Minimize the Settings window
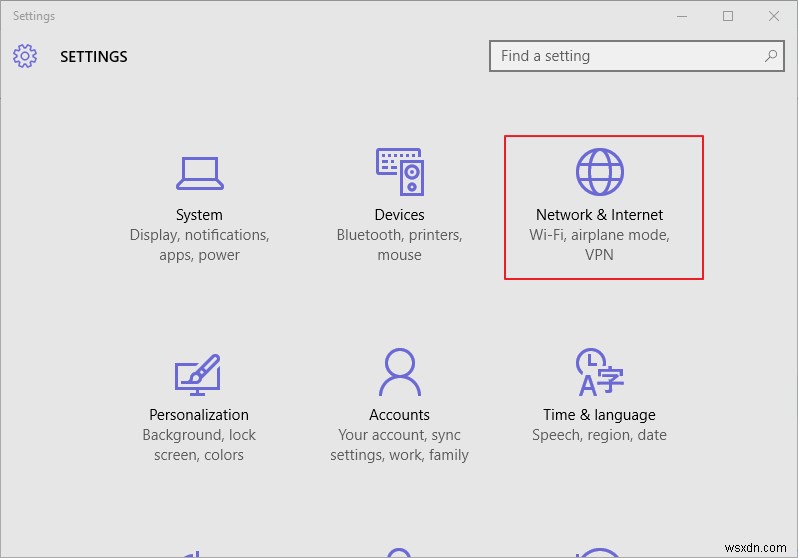Image resolution: width=798 pixels, height=558 pixels. [682, 16]
